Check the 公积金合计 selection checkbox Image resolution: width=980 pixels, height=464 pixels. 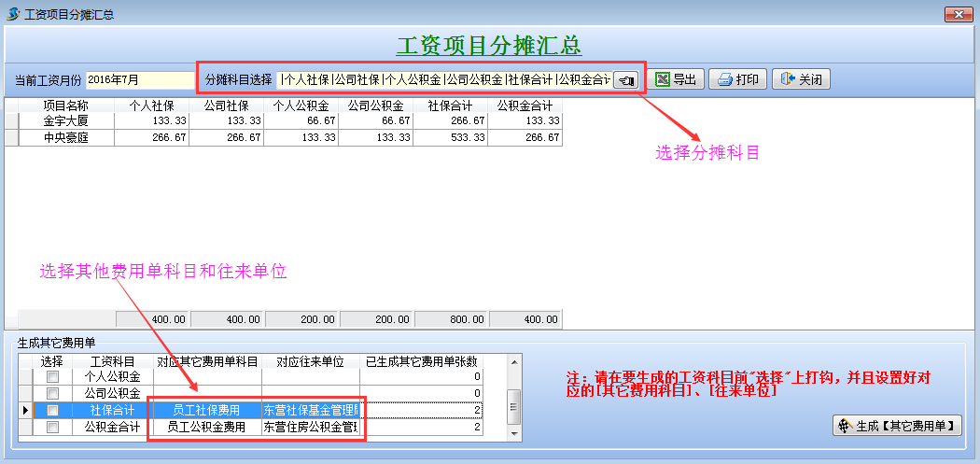(52, 427)
